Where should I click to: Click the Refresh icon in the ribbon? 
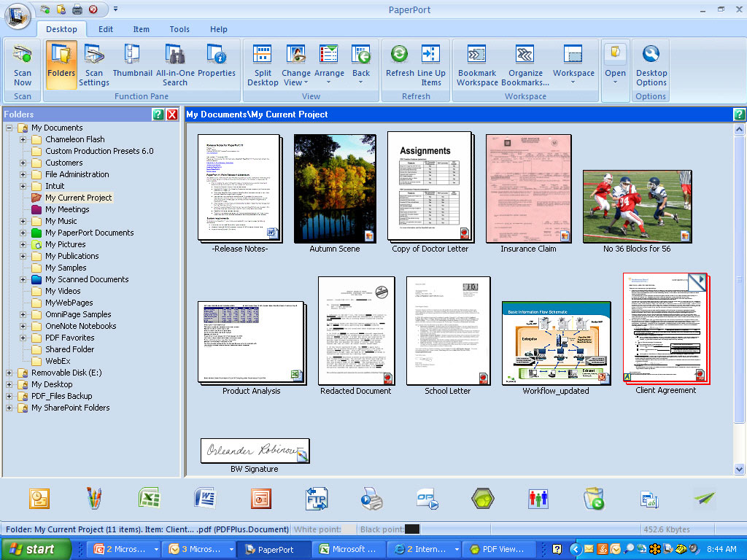pos(399,64)
